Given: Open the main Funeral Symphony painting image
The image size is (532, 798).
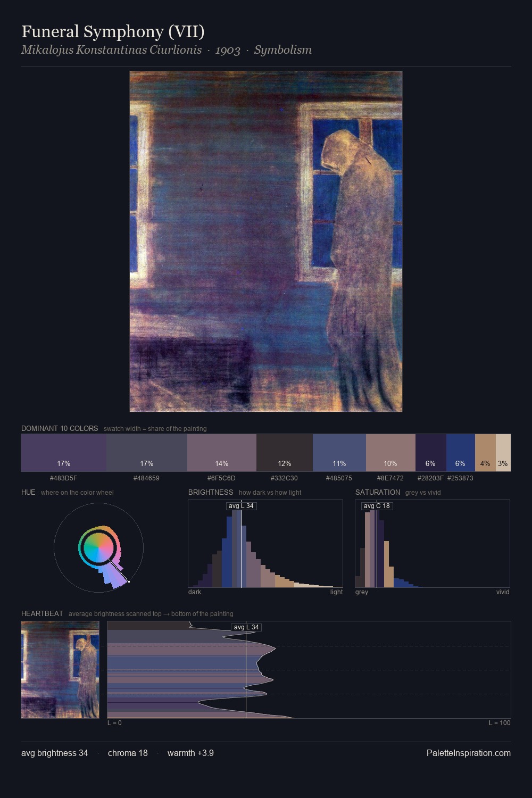Looking at the screenshot, I should point(266,242).
